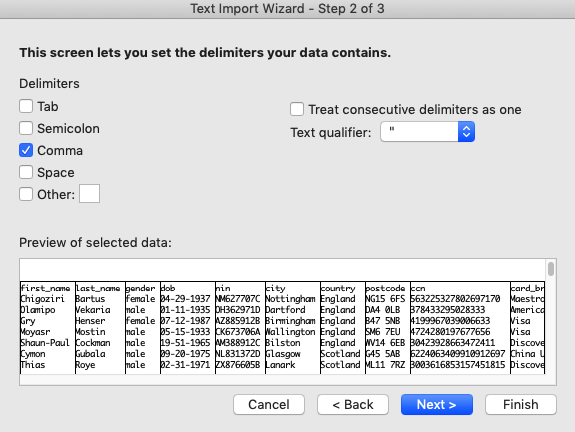
Task: Click the Cockman last name cell
Action: (x=93, y=343)
